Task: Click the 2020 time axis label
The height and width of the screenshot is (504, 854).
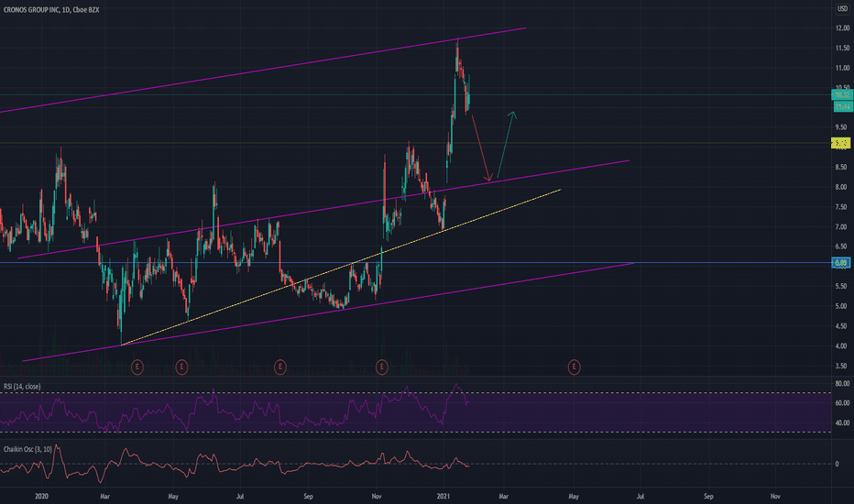Action: click(41, 497)
